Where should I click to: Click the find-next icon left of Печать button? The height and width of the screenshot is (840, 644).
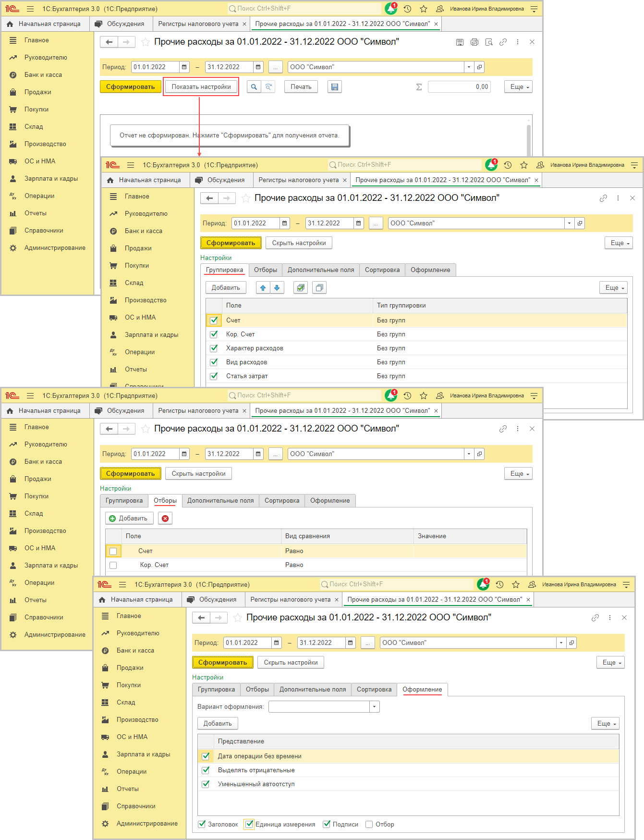tap(268, 87)
